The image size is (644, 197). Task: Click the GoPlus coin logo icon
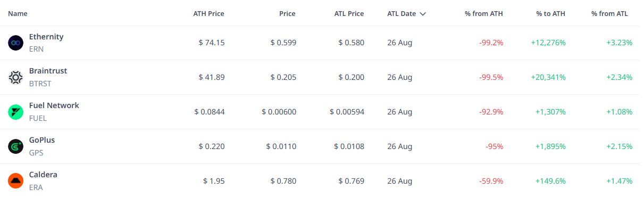click(16, 146)
